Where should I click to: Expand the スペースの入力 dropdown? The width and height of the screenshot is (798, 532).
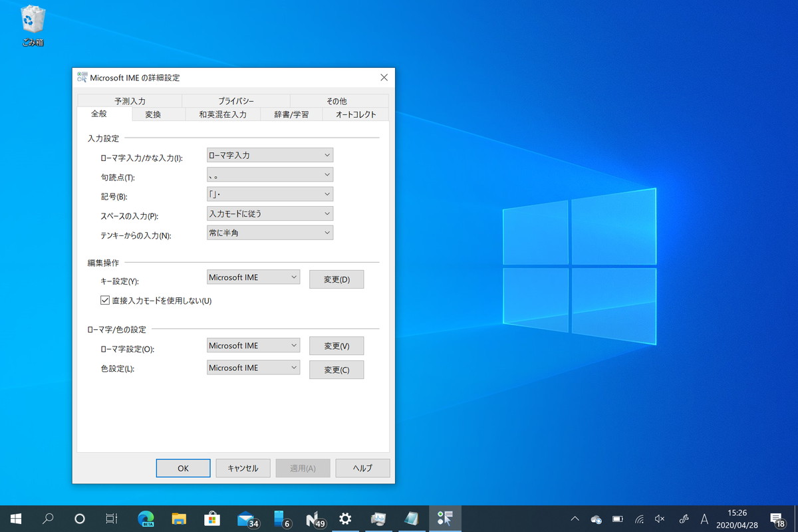point(270,213)
